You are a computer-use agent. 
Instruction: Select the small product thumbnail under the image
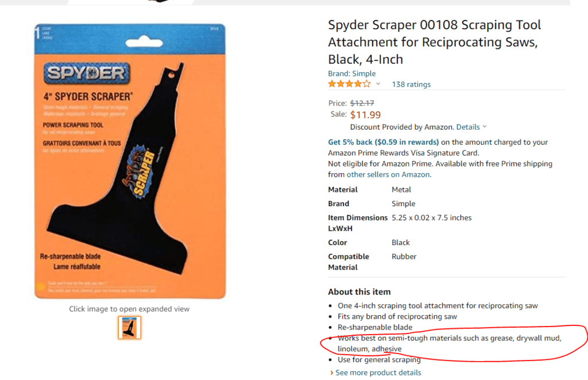tap(129, 328)
